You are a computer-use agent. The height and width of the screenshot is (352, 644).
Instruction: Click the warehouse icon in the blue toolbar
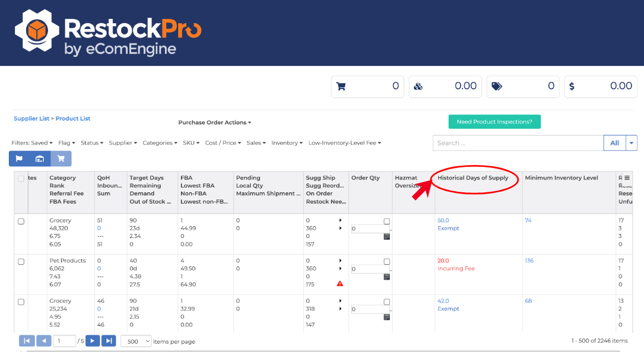point(40,159)
